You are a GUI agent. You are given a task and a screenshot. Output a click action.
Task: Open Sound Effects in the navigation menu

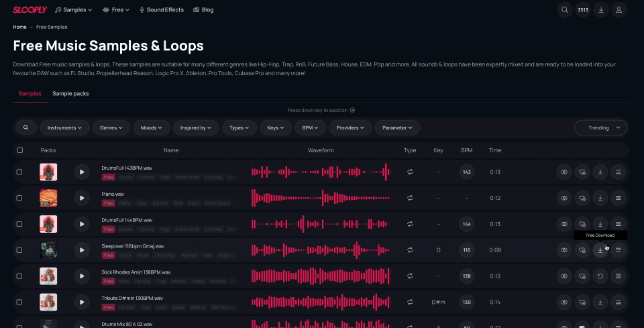click(x=162, y=10)
